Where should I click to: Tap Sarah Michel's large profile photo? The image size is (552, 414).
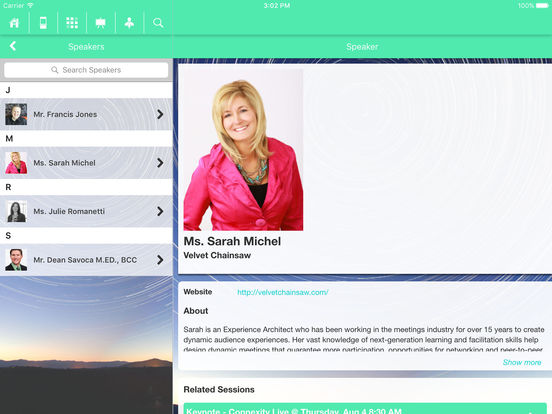point(243,150)
